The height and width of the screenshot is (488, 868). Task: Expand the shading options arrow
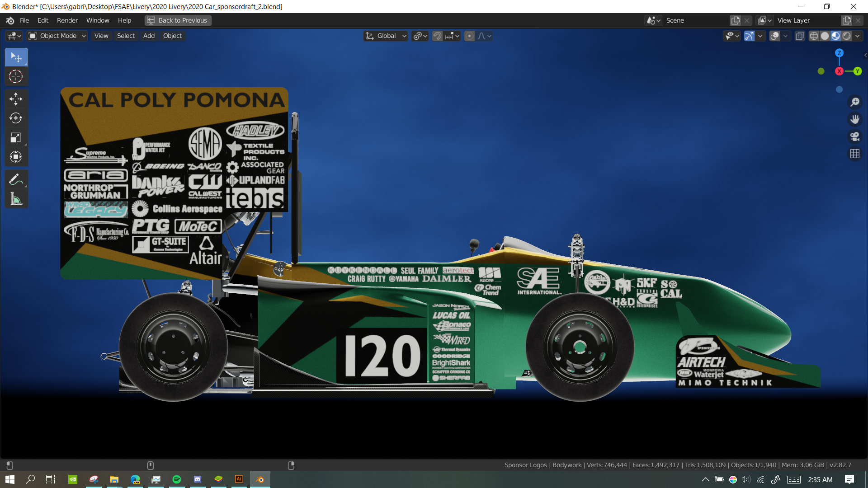tap(858, 36)
